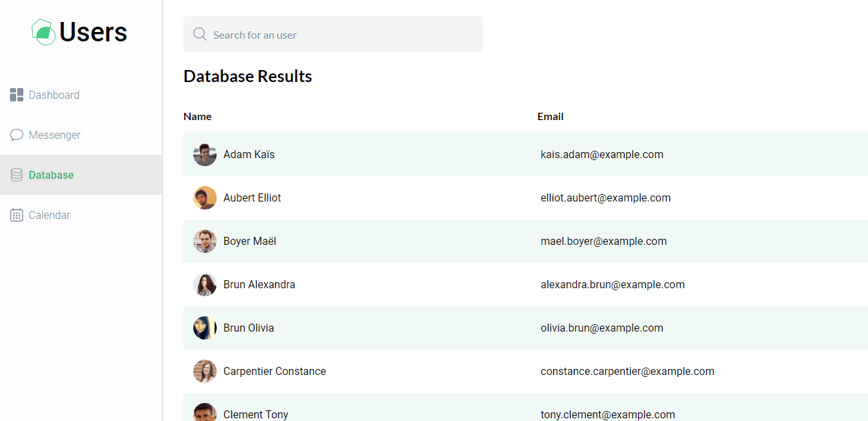Viewport: 868px width, 421px height.
Task: Select the Database stack icon
Action: click(x=16, y=174)
